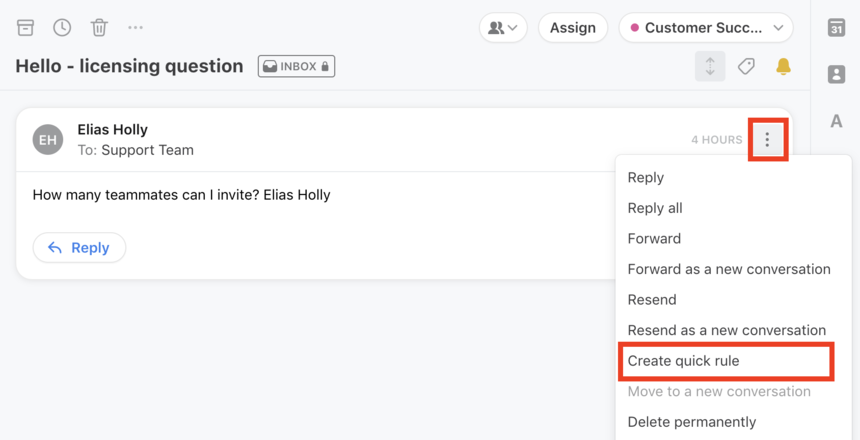
Task: Choose Forward as a new conversation
Action: tap(729, 269)
